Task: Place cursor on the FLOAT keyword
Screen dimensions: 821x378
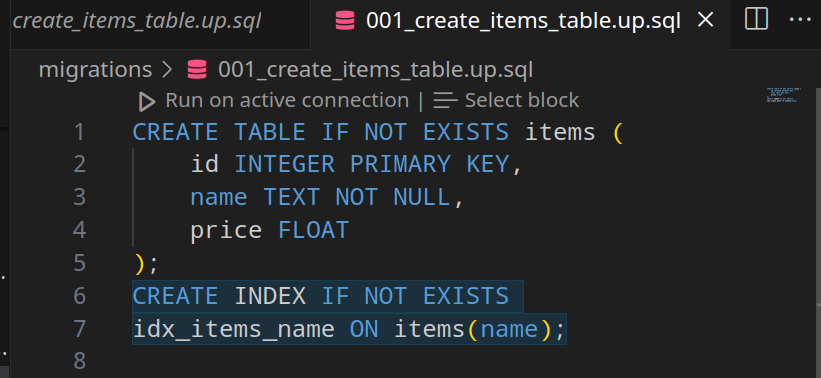Action: point(313,231)
